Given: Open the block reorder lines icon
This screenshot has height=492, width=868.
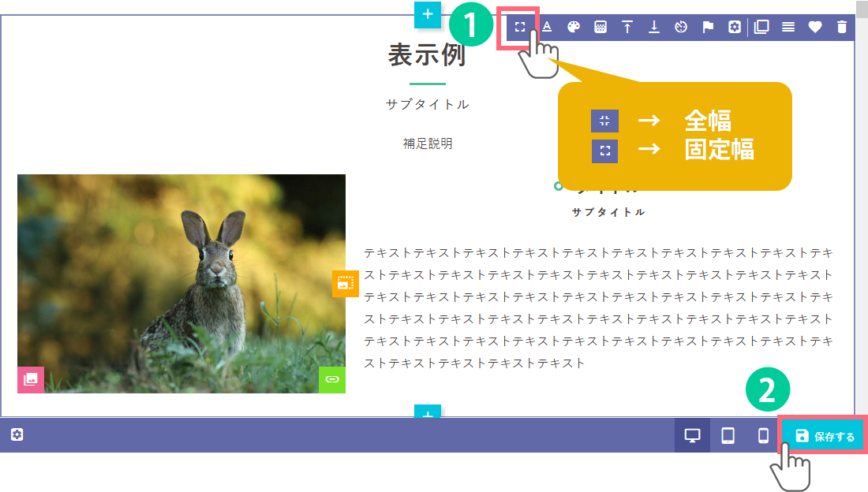Looking at the screenshot, I should (x=788, y=27).
